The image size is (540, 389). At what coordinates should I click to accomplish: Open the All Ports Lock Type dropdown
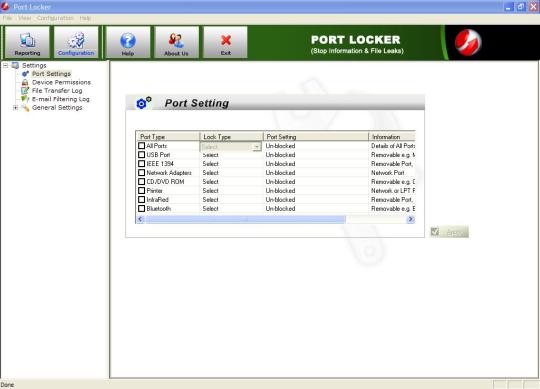pos(257,147)
